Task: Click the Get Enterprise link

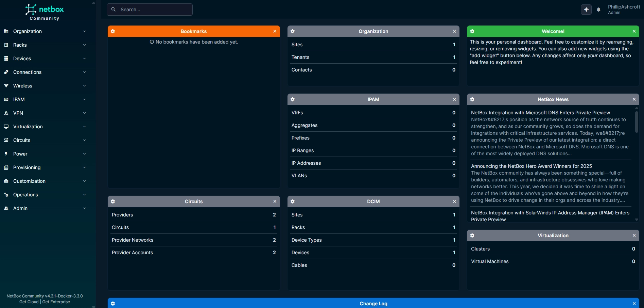Action: click(x=56, y=302)
